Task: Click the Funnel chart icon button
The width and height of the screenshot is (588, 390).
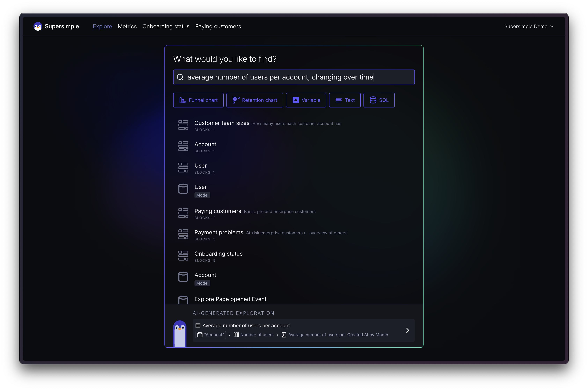Action: click(183, 100)
